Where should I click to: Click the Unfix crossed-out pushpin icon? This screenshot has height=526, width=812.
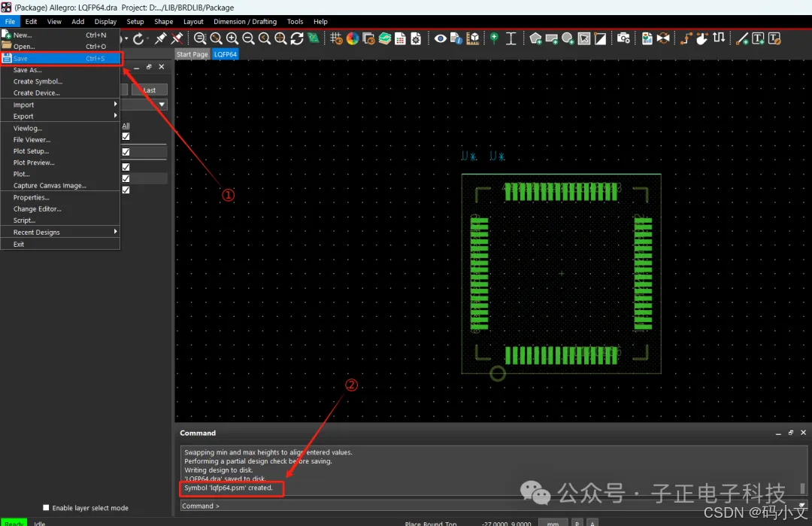[177, 38]
